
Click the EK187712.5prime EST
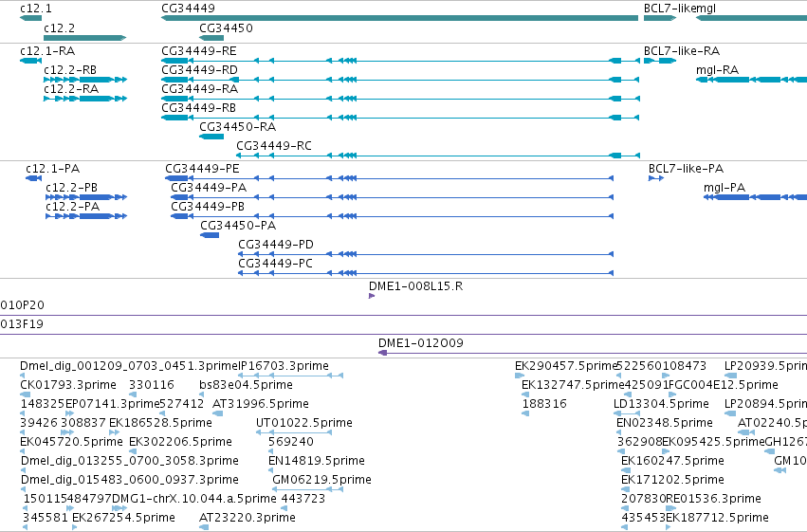point(668,527)
